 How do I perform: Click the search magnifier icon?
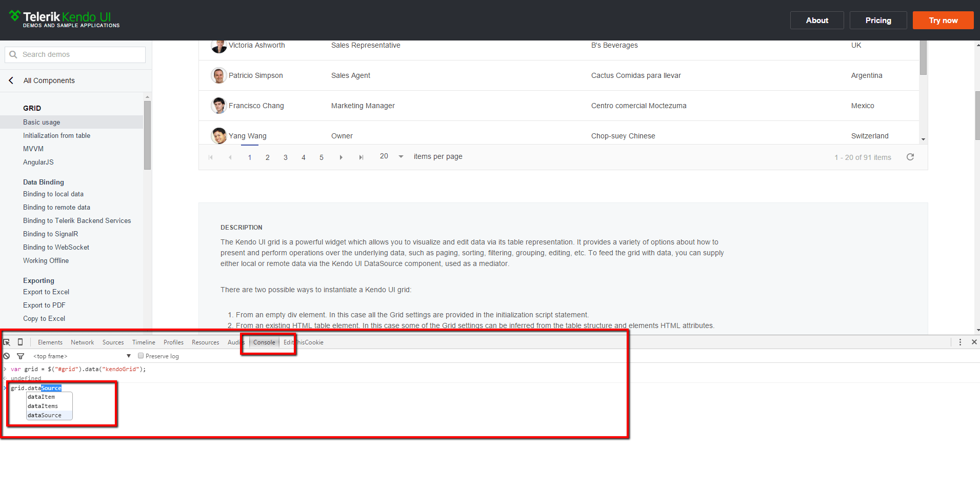click(13, 54)
